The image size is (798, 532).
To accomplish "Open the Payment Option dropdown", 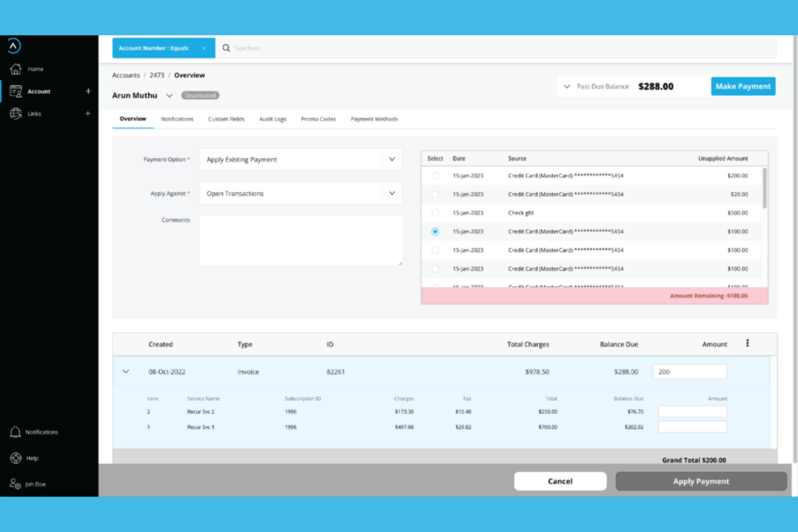I will pyautogui.click(x=301, y=160).
